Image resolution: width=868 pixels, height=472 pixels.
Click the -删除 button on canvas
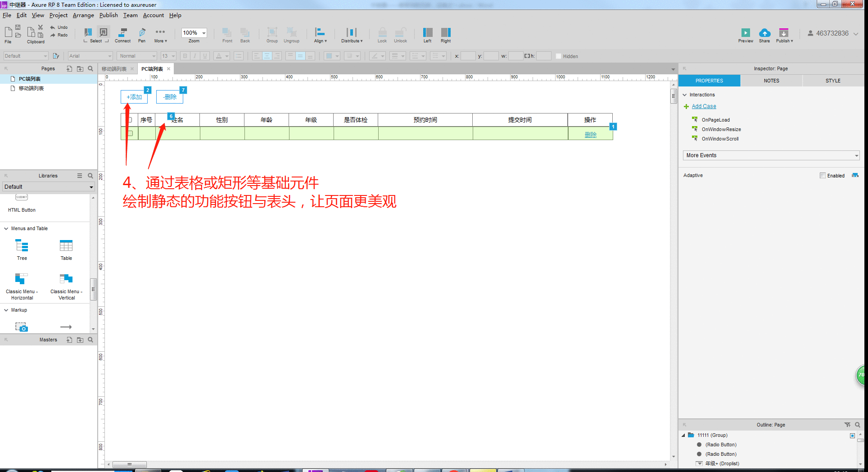(x=170, y=97)
